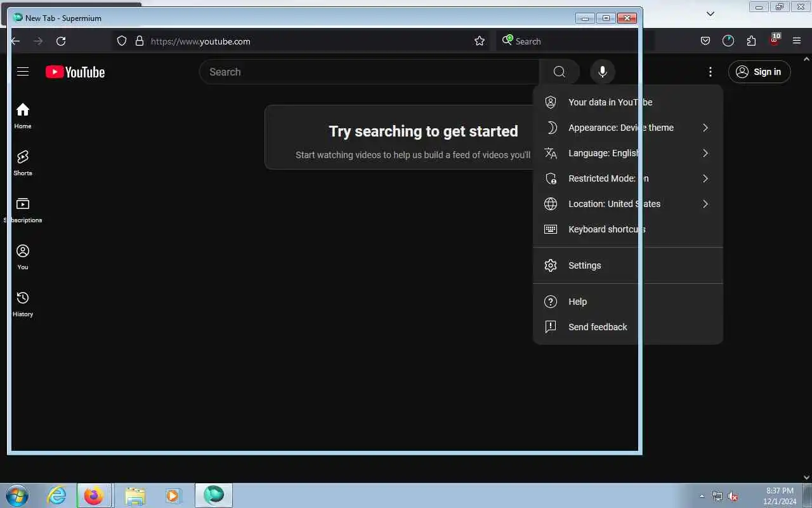The image size is (812, 508).
Task: Click the network tray icon
Action: click(717, 496)
